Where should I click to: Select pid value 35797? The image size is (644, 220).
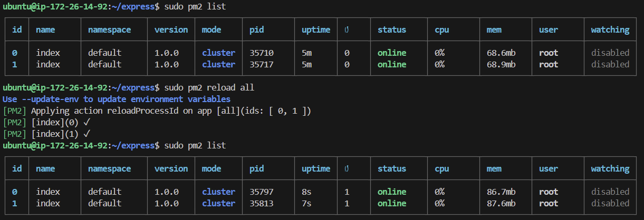(262, 192)
